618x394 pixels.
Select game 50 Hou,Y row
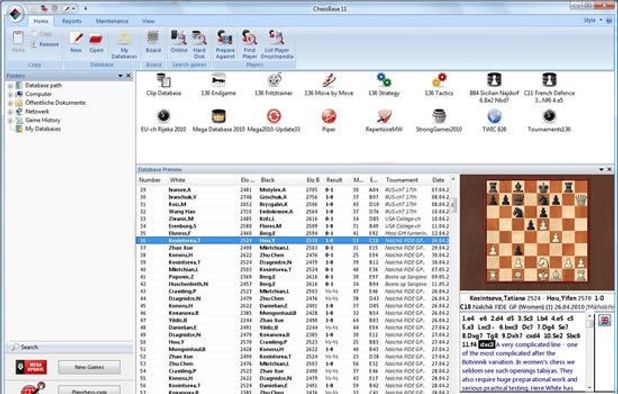293,342
